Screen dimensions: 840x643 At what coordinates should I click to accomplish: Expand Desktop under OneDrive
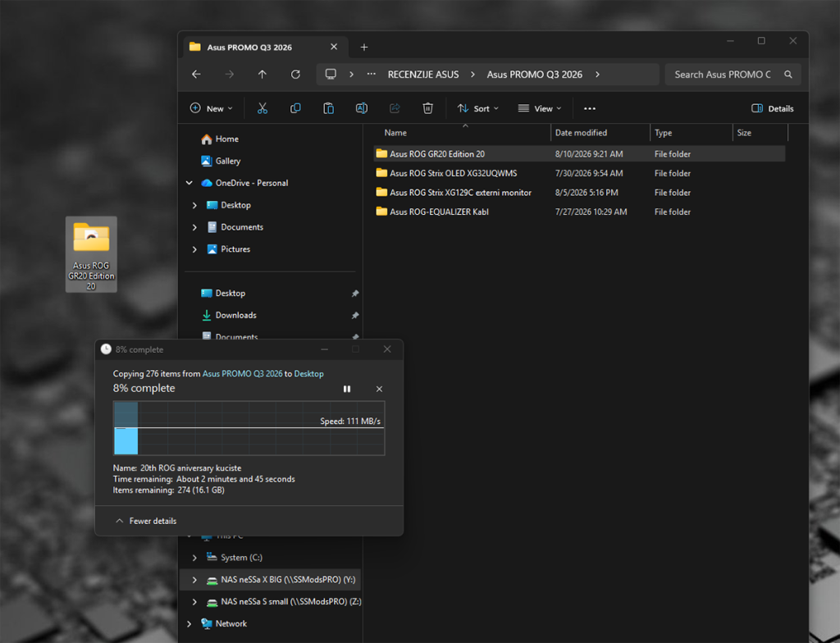194,205
